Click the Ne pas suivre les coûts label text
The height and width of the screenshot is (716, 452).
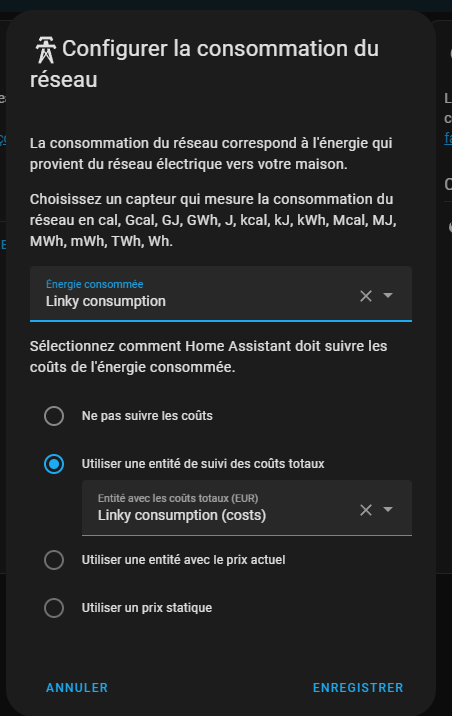147,416
